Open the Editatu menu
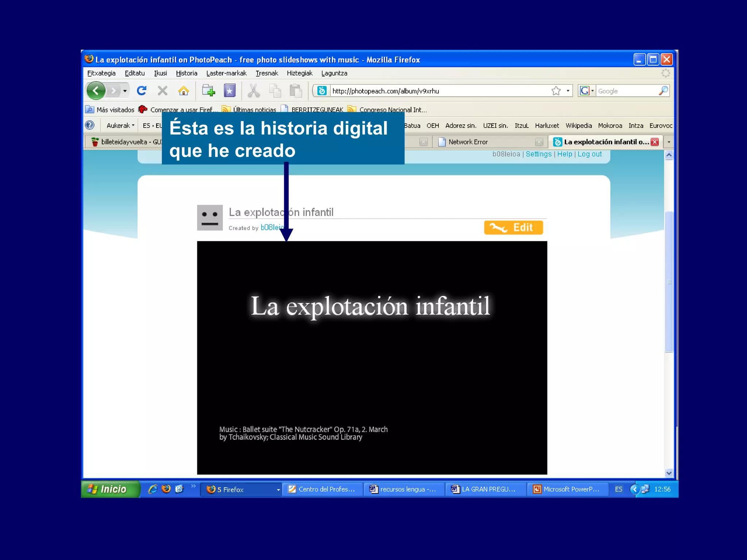Viewport: 747px width, 560px height. tap(135, 73)
